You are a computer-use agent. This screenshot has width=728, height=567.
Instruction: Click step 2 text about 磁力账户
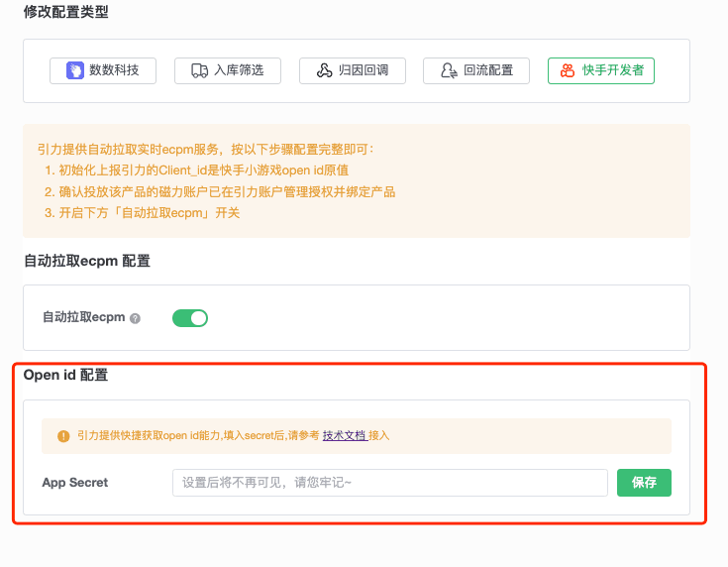(220, 191)
